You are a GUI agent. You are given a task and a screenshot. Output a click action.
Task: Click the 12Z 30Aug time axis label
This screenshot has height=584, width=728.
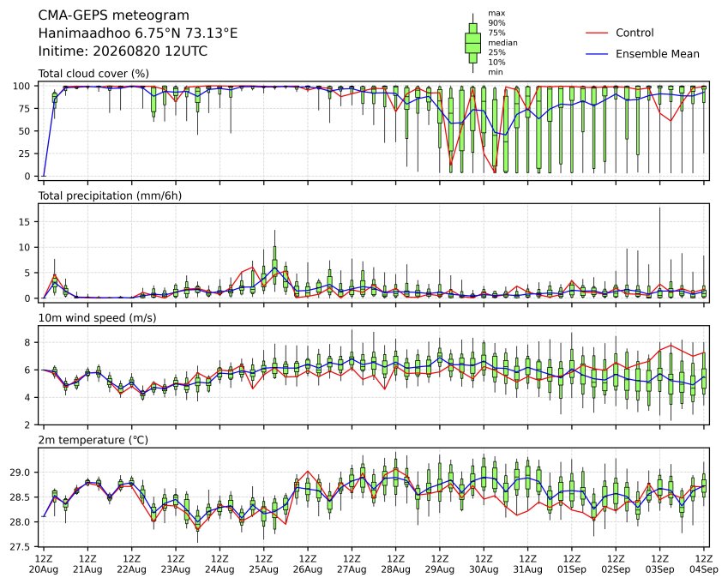[484, 564]
